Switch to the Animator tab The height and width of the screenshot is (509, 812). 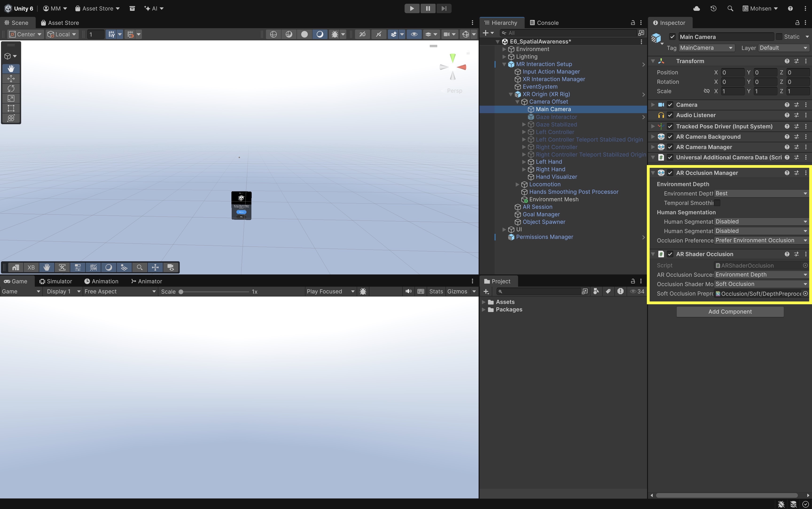147,281
